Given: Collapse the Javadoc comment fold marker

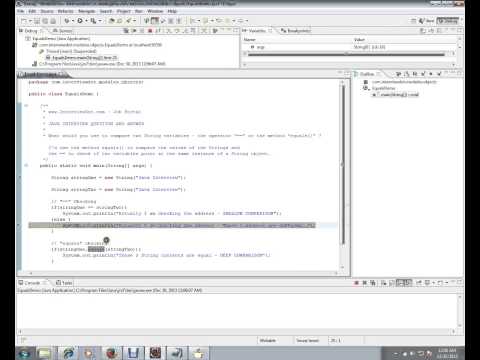Looking at the screenshot, I should click(26, 106).
